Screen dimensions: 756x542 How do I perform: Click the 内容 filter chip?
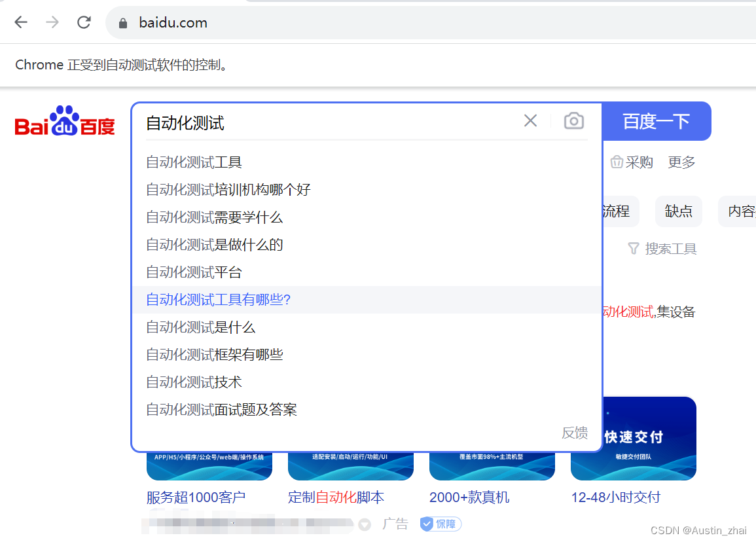pos(738,211)
